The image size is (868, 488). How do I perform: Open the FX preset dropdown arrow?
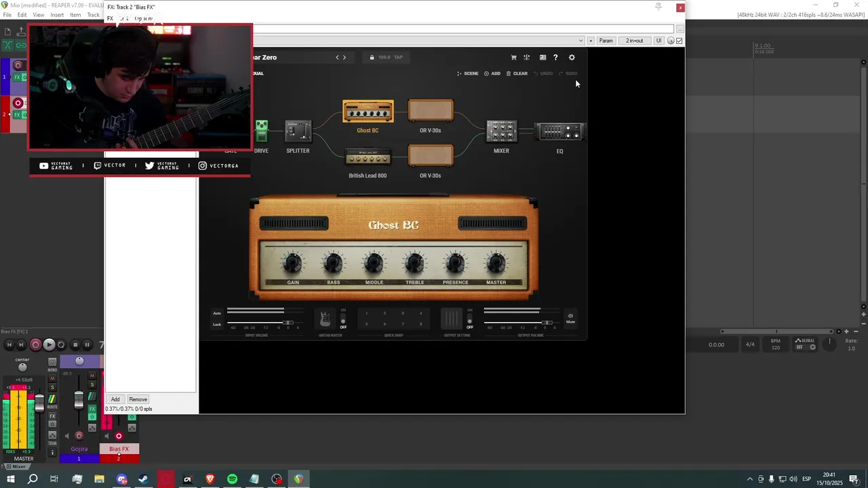point(580,41)
